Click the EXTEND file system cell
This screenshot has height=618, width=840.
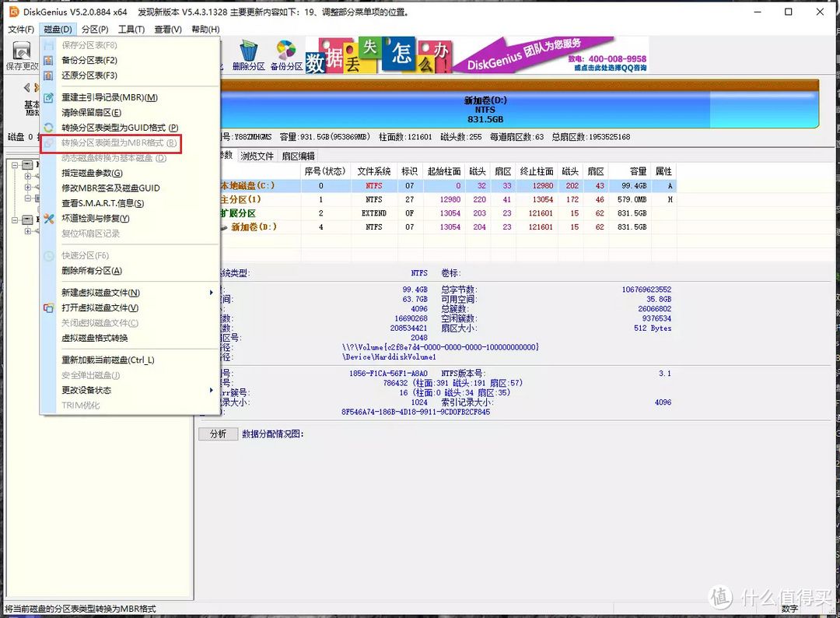[373, 213]
